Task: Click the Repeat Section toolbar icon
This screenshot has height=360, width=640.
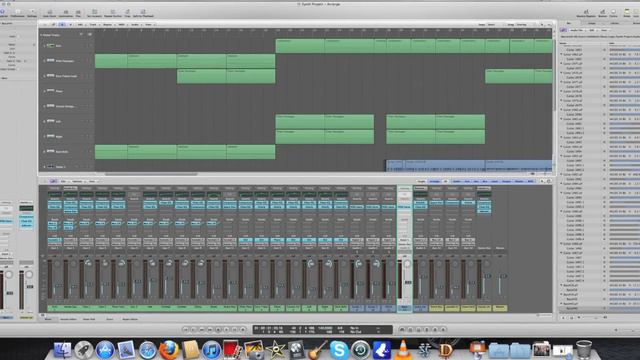Action: 113,13
